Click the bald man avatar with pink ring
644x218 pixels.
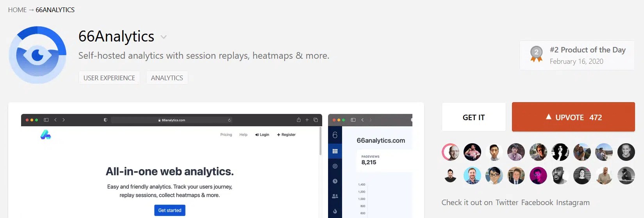pyautogui.click(x=451, y=152)
